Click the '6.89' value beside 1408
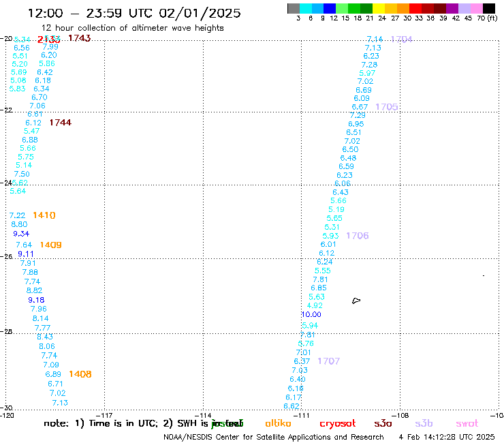Viewport: 504px width, 443px height. (53, 374)
